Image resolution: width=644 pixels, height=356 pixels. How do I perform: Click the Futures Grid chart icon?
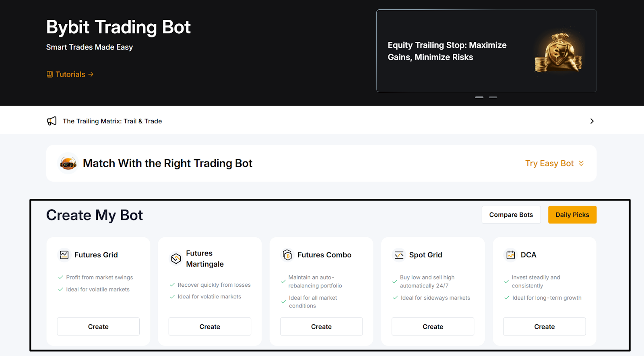[x=64, y=255]
